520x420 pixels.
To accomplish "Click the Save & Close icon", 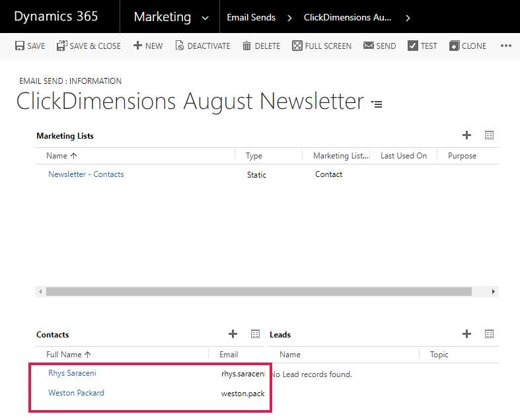I will pyautogui.click(x=61, y=46).
